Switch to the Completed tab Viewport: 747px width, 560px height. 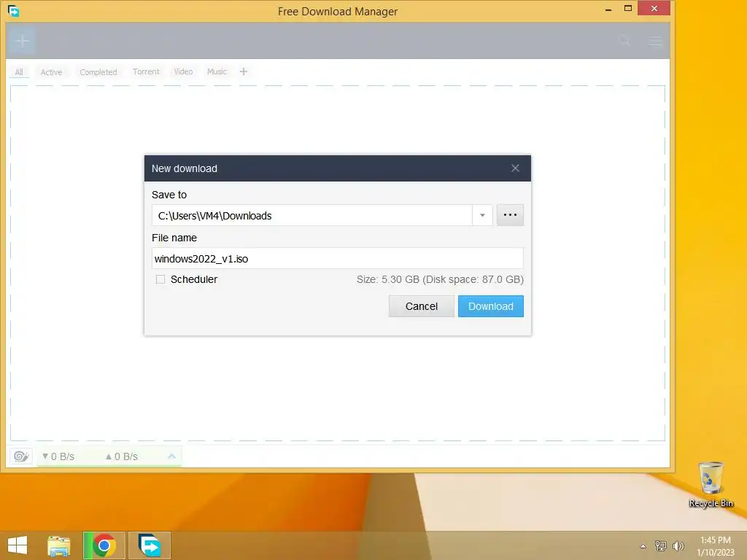pos(98,72)
